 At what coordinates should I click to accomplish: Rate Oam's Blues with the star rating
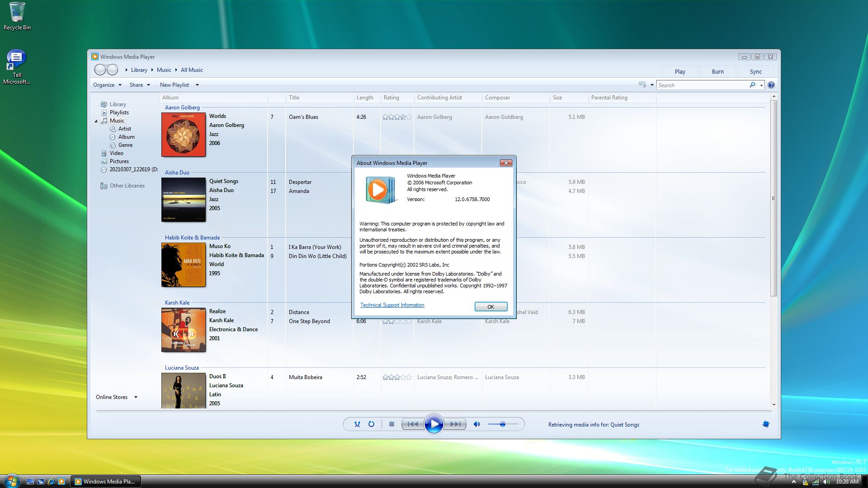click(397, 117)
